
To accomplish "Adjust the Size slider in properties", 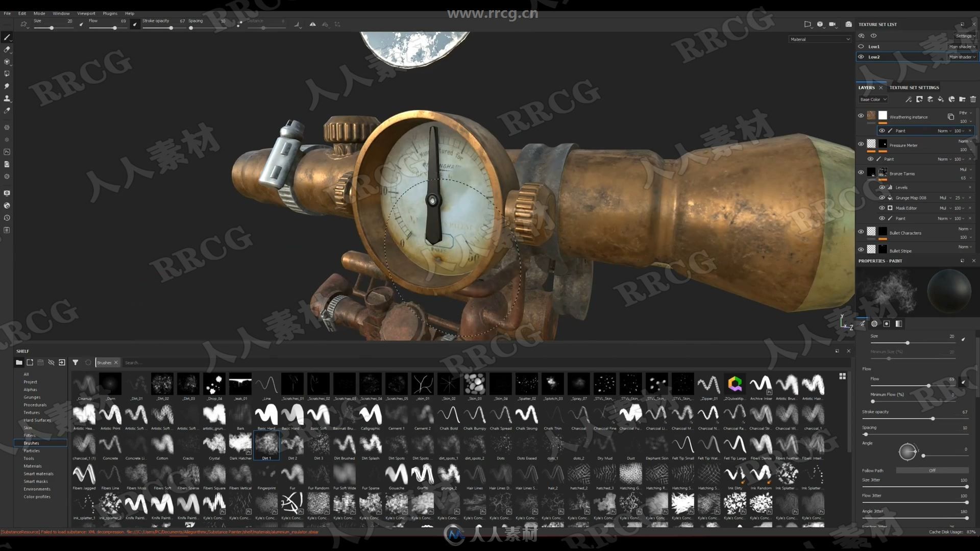I will pos(913,342).
